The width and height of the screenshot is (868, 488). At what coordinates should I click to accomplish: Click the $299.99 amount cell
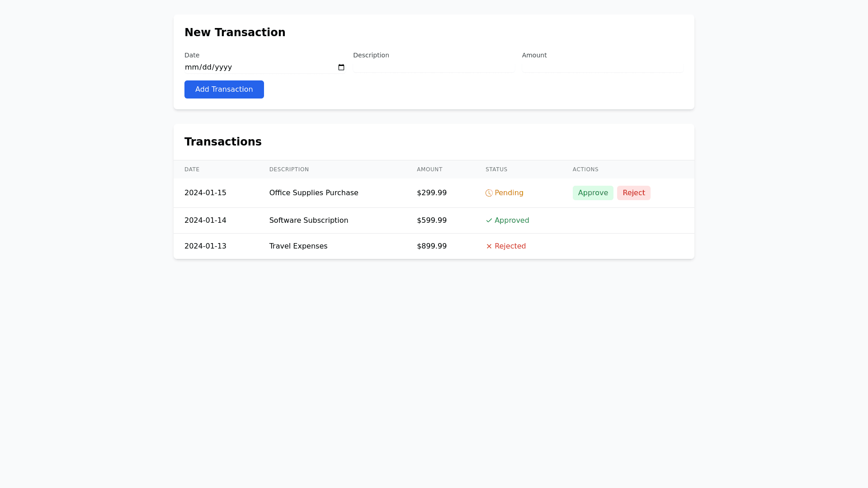(x=432, y=193)
